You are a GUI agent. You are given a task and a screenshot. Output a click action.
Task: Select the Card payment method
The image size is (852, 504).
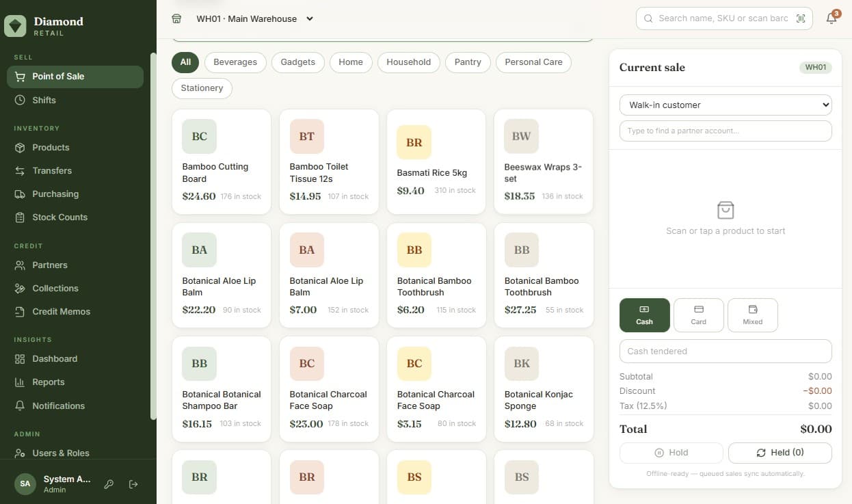click(698, 315)
